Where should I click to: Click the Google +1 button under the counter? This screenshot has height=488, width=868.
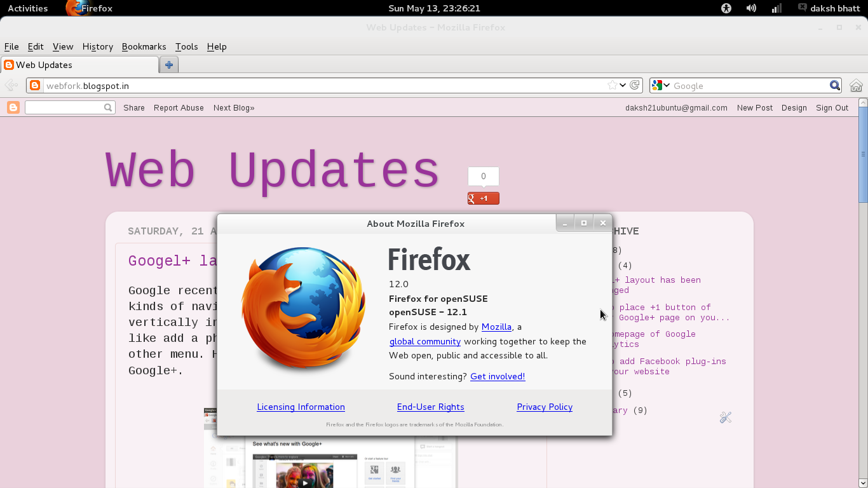(483, 198)
